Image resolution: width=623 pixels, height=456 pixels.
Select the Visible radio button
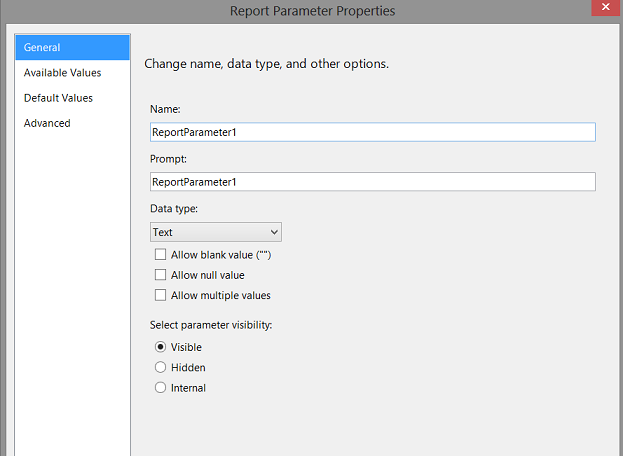[x=161, y=347]
